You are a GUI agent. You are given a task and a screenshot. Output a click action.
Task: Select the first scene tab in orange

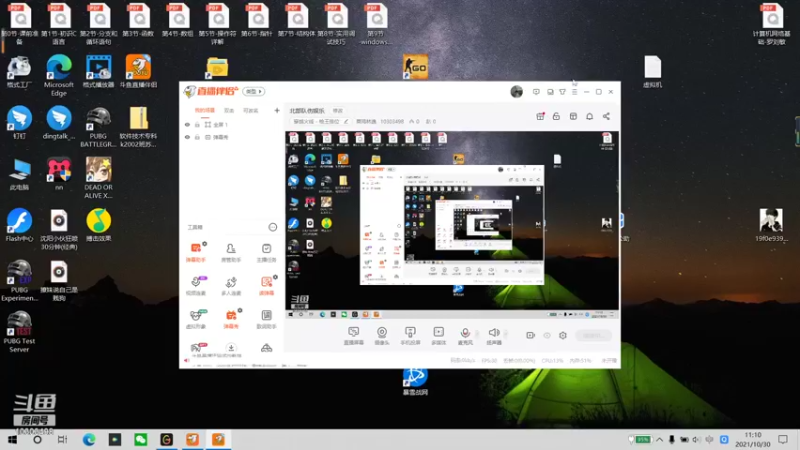tap(205, 110)
